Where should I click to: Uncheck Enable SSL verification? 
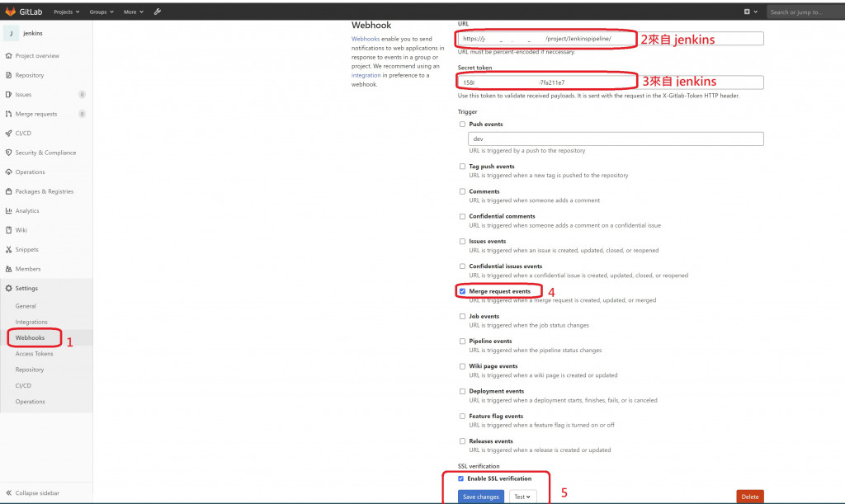pos(460,478)
